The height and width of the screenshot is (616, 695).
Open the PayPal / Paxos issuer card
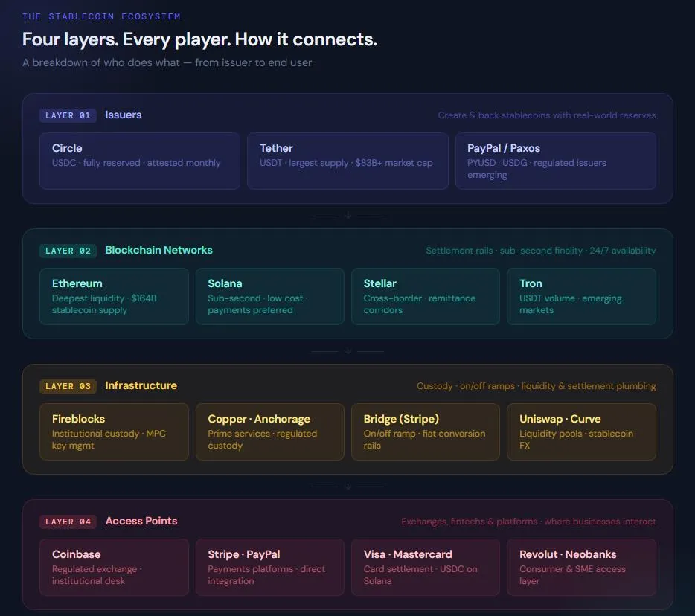(556, 161)
